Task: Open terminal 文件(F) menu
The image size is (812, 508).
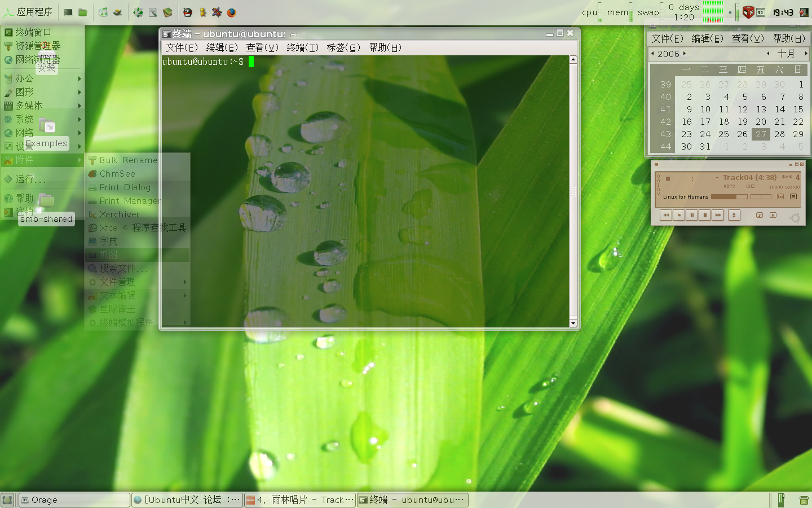Action: point(182,47)
